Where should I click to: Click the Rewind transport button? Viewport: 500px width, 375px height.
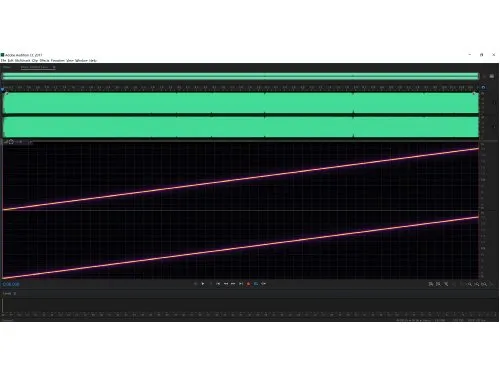(x=226, y=284)
